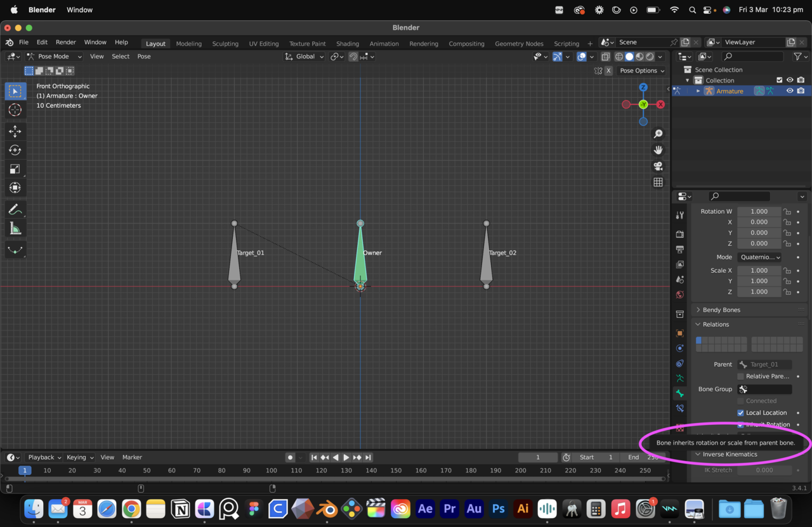Open the Render menu
The height and width of the screenshot is (527, 812).
pyautogui.click(x=65, y=42)
